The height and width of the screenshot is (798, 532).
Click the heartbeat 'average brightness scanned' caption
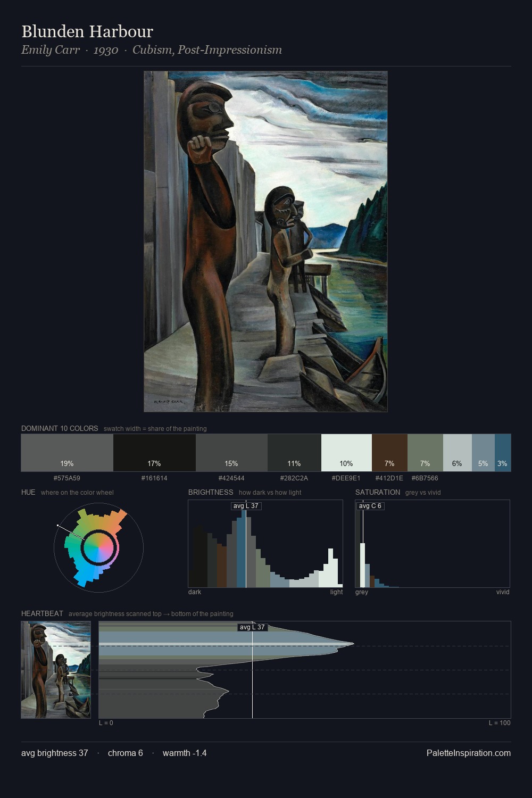click(151, 614)
